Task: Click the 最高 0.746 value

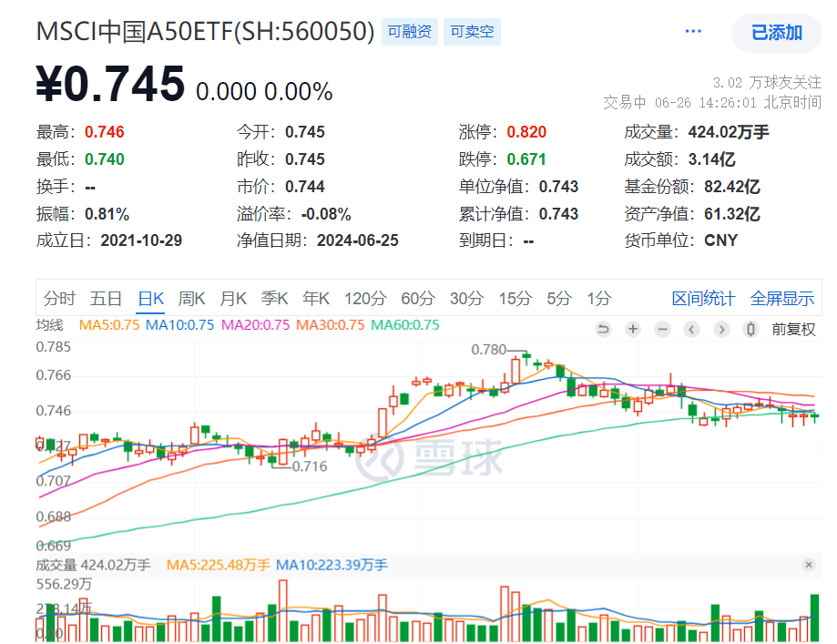Action: pyautogui.click(x=105, y=132)
